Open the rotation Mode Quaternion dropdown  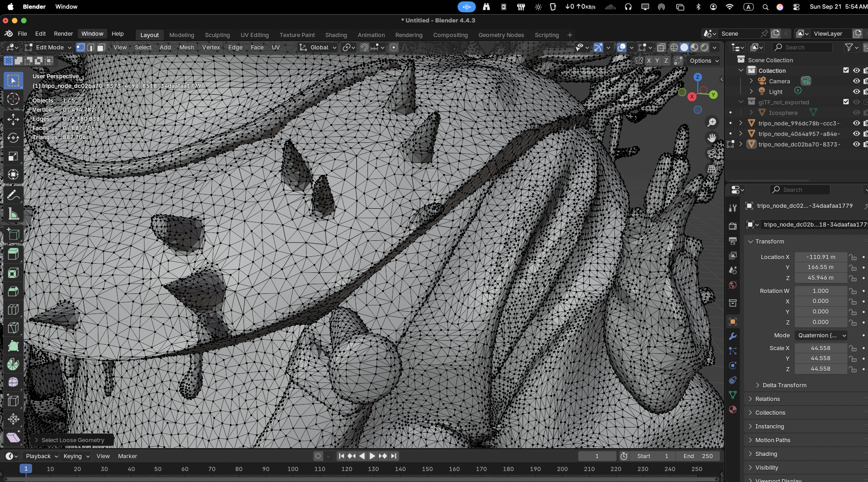point(821,336)
